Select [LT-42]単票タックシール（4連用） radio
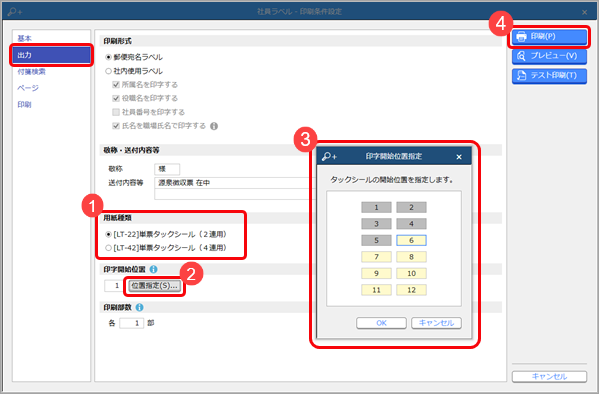 point(108,248)
